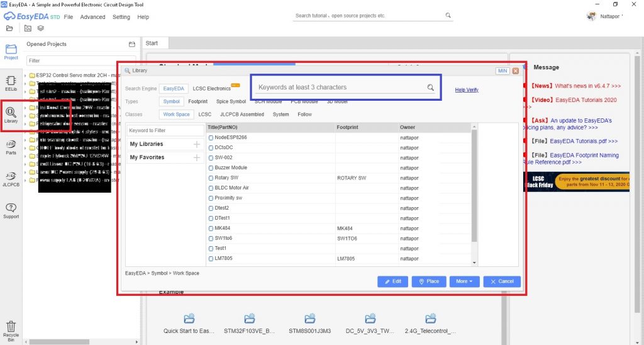Image resolution: width=644 pixels, height=345 pixels.
Task: Select the Follow class
Action: pyautogui.click(x=305, y=115)
